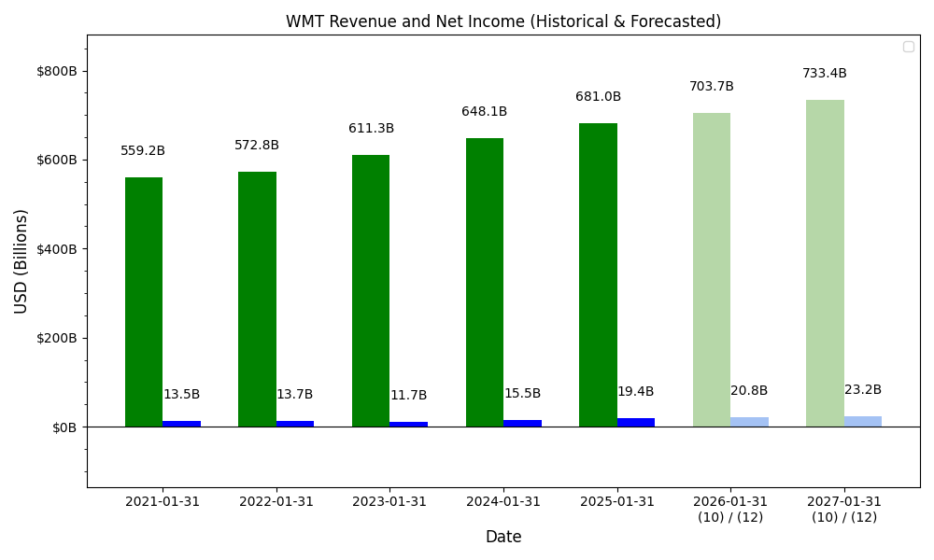This screenshot has height=560, width=934.
Task: Select the $800B y-axis tick label
Action: (x=57, y=72)
